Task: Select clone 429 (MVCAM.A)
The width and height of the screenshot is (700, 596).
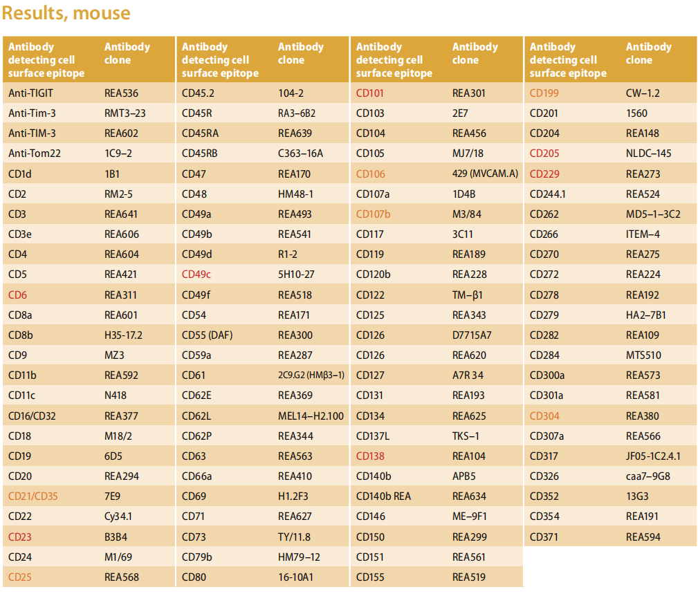Action: tap(486, 174)
